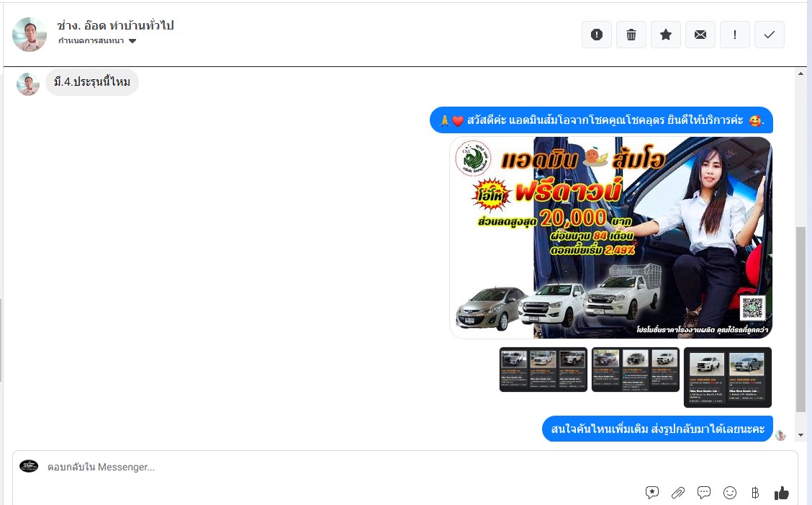Open quick reply speech bubble icon
Image resolution: width=812 pixels, height=505 pixels.
(704, 492)
